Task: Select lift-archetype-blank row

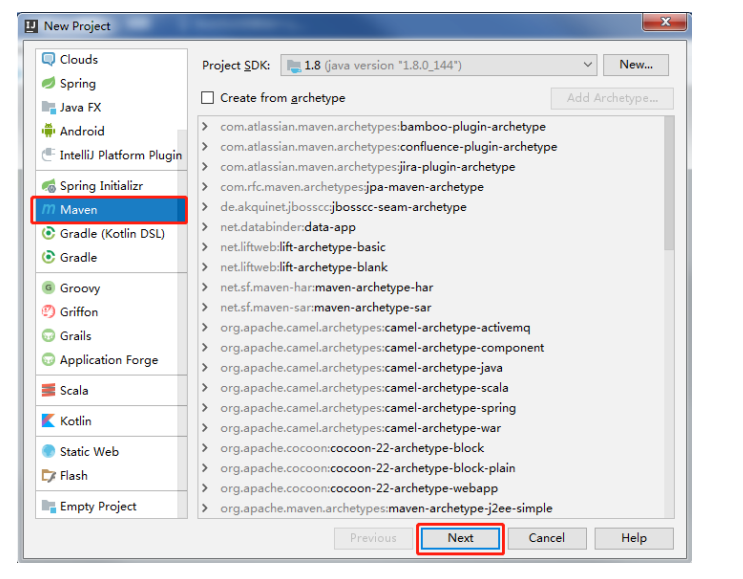Action: point(431,267)
